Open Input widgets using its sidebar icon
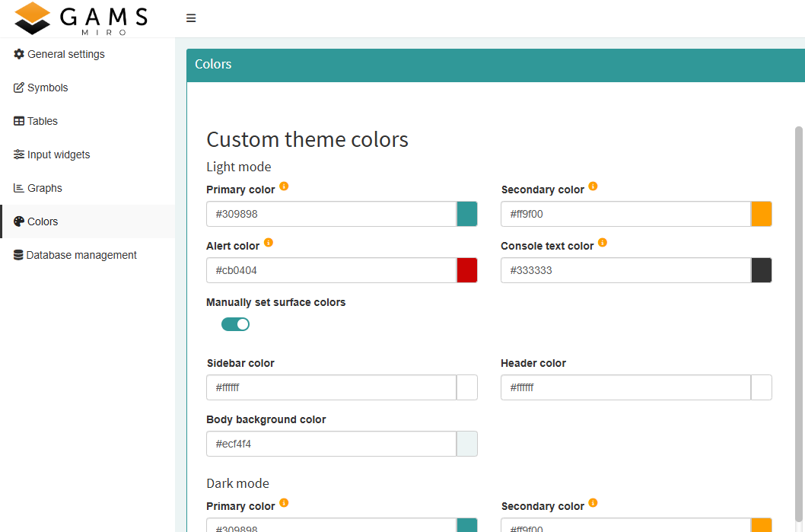This screenshot has width=805, height=532. click(18, 155)
